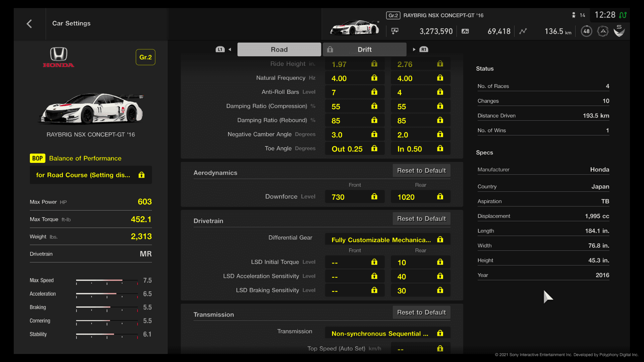The width and height of the screenshot is (644, 362).
Task: Reset Transmission section to default
Action: click(421, 312)
